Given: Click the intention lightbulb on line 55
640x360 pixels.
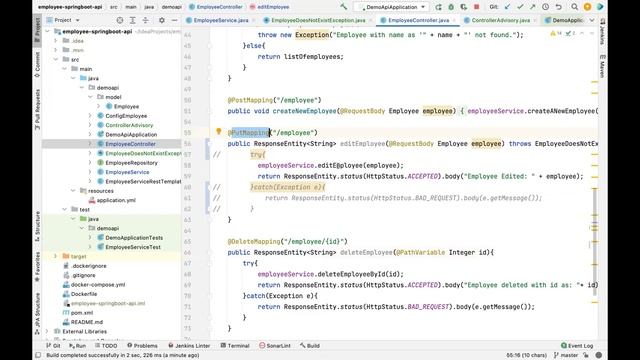Looking at the screenshot, I should [219, 131].
